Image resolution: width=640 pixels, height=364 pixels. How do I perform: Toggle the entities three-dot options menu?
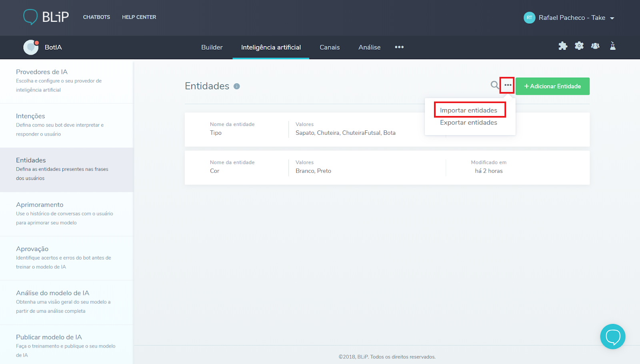(x=508, y=85)
